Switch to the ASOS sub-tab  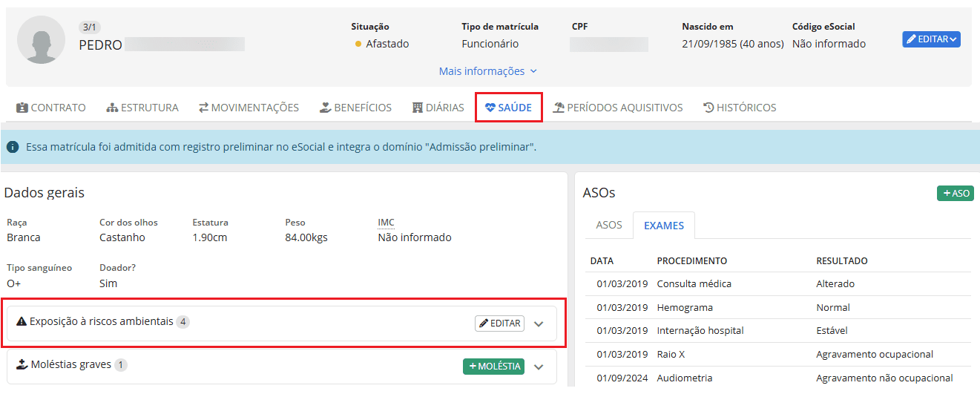click(609, 225)
